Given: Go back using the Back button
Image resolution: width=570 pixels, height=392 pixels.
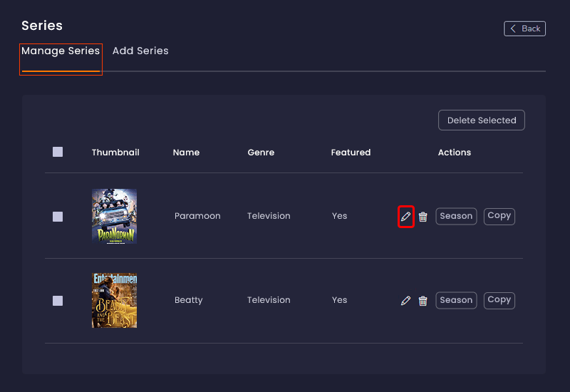Looking at the screenshot, I should coord(524,29).
